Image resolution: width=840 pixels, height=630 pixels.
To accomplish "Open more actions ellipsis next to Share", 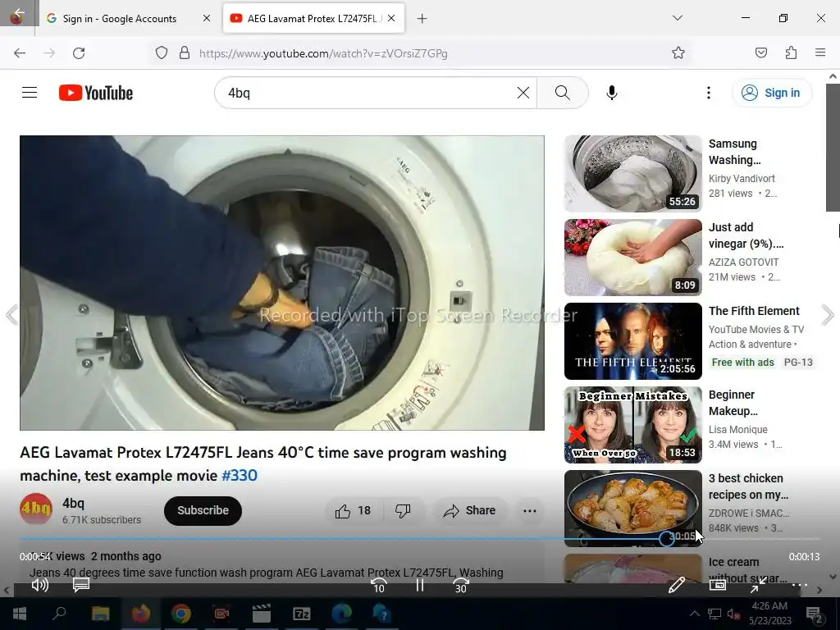I will pos(530,510).
